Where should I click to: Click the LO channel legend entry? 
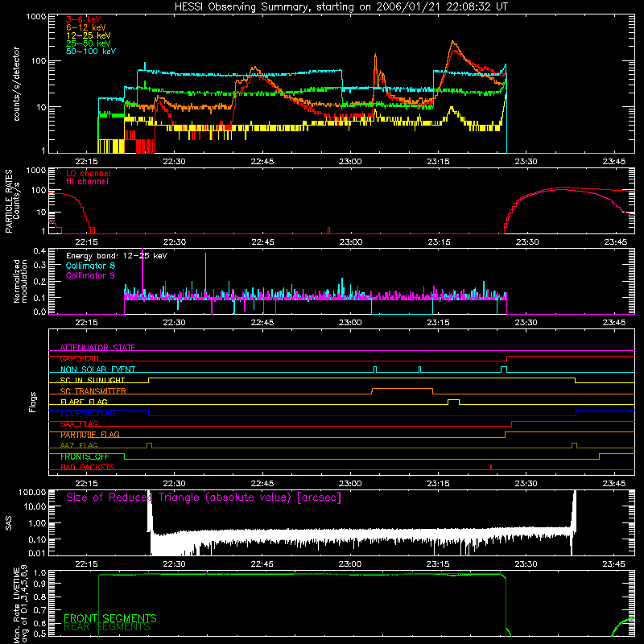[x=89, y=173]
